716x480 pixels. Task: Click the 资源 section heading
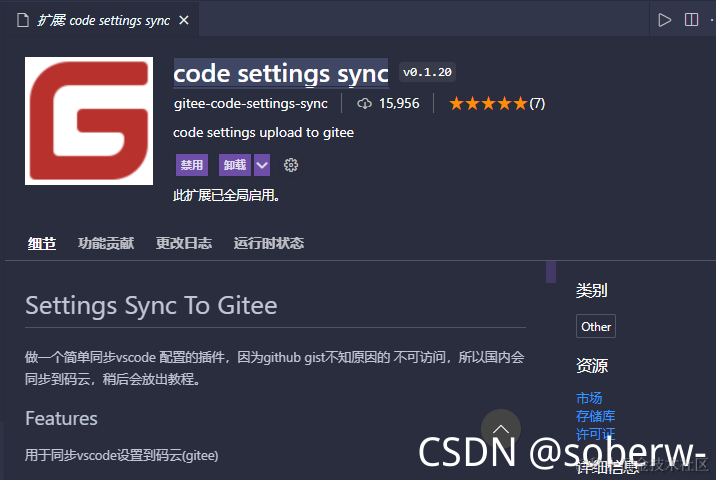click(592, 366)
